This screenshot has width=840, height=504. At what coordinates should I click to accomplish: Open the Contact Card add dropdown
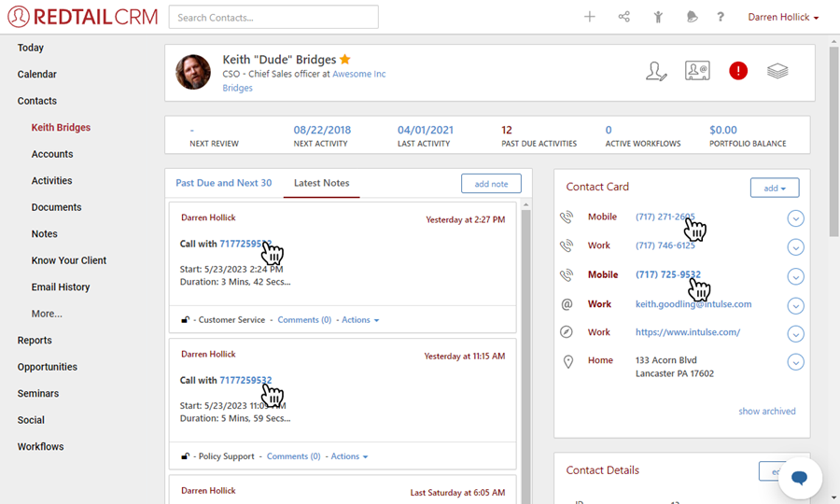pyautogui.click(x=775, y=188)
